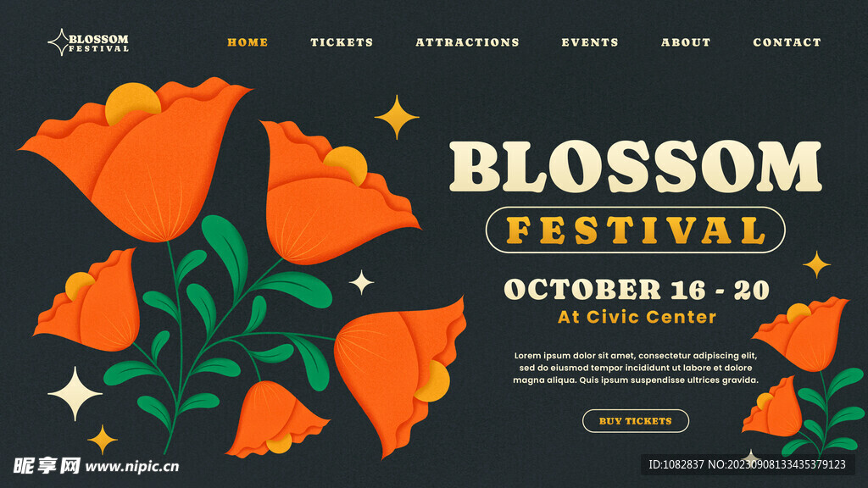Click the large BLOSSOM headline
868x488 pixels.
636,166
